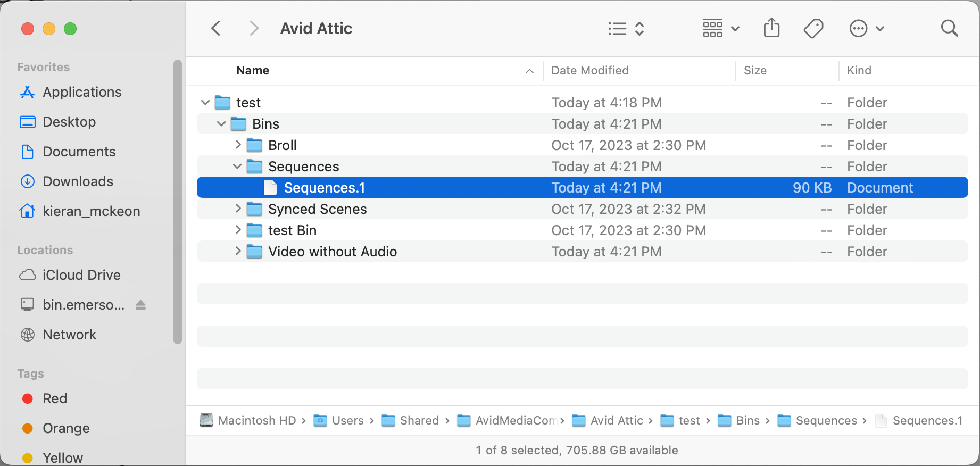
Task: Expand the test Bin folder
Action: [238, 230]
